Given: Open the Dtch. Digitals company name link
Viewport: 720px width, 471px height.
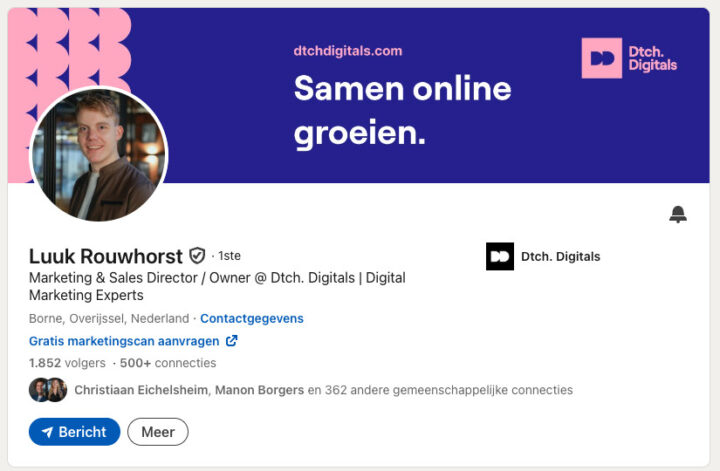Looking at the screenshot, I should (x=560, y=256).
